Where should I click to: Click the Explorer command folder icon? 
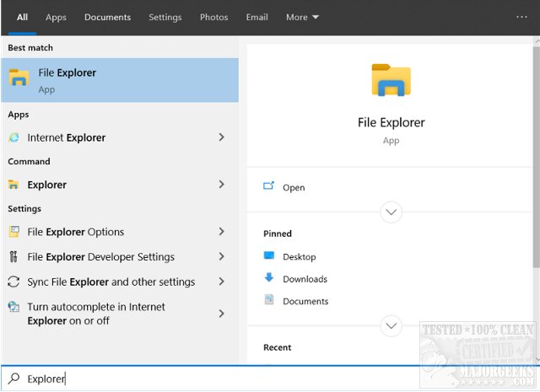click(14, 185)
